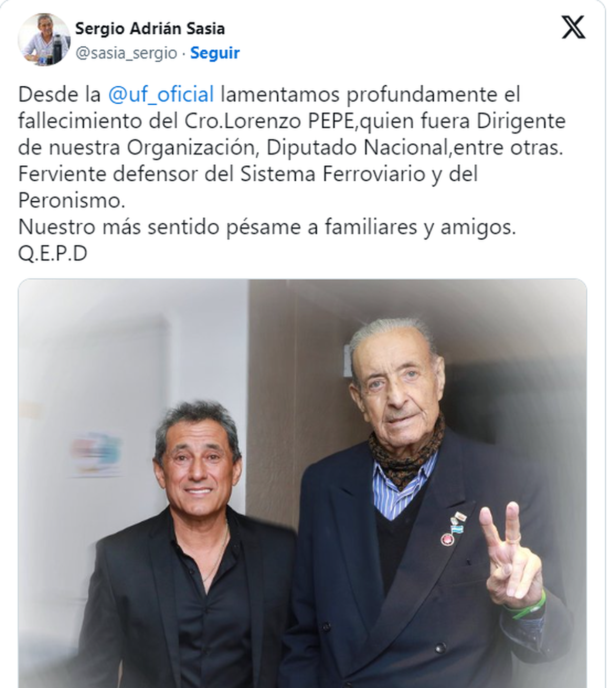The width and height of the screenshot is (616, 688).
Task: Open the embedded tweet photo
Action: [302, 483]
